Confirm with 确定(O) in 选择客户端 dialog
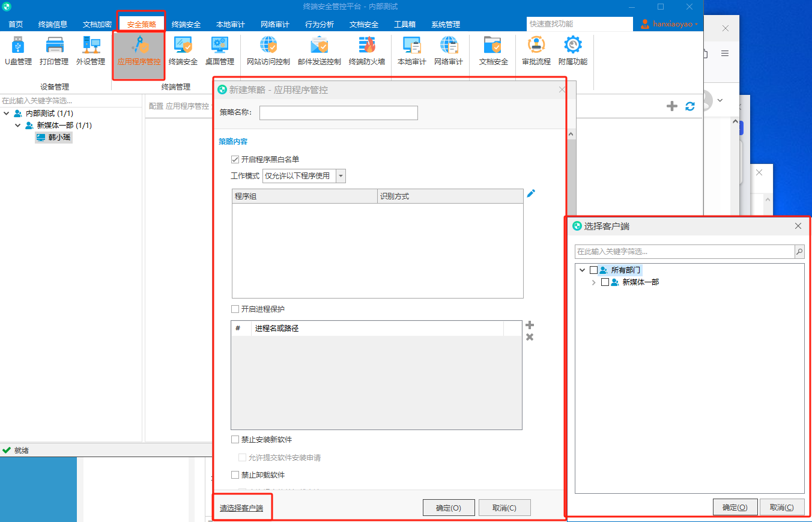Viewport: 812px width, 522px height. (735, 507)
